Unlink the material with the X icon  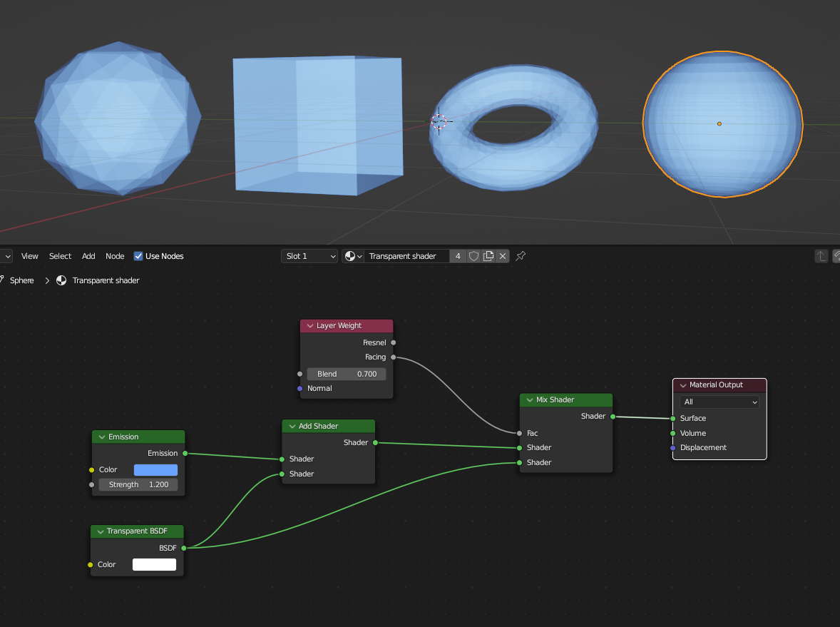(x=502, y=255)
